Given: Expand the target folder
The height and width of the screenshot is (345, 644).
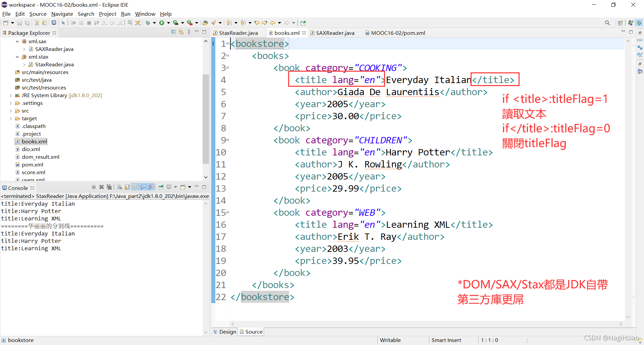Looking at the screenshot, I should coord(11,119).
